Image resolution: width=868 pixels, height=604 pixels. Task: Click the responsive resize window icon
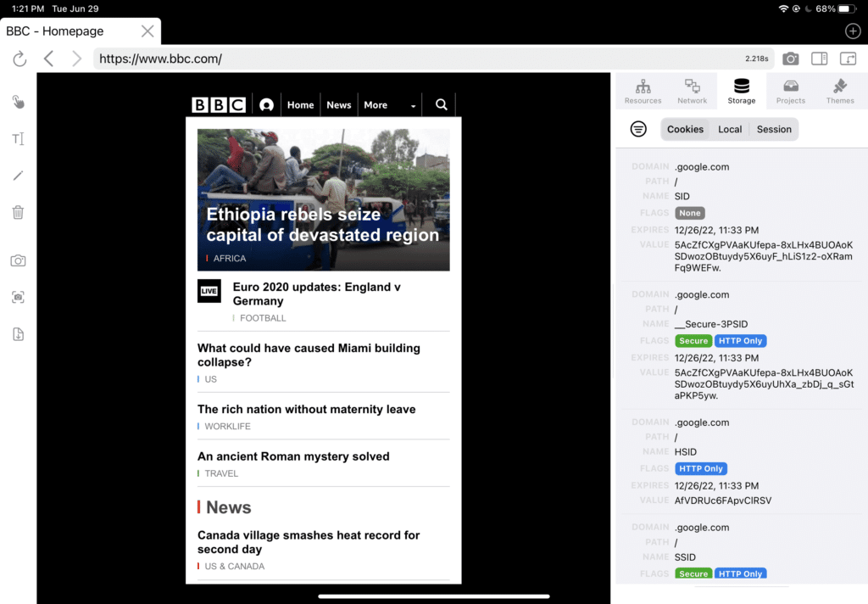tap(848, 59)
